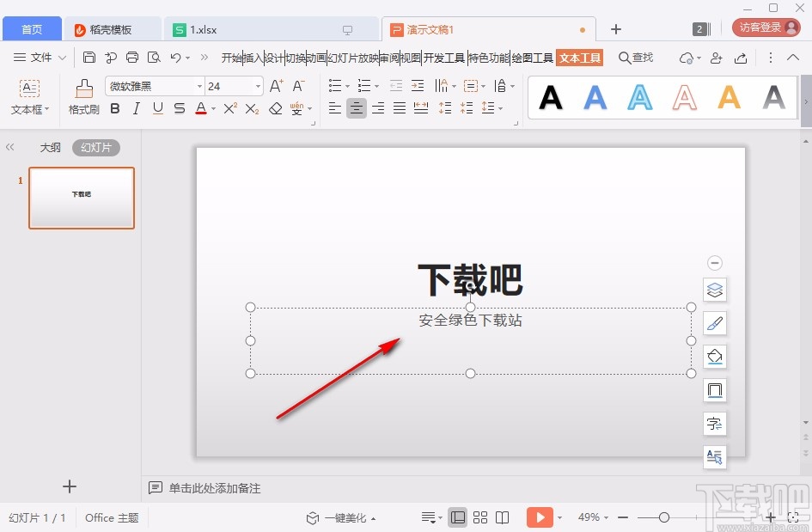812x532 pixels.
Task: Start the slideshow from the play icon
Action: click(x=540, y=517)
